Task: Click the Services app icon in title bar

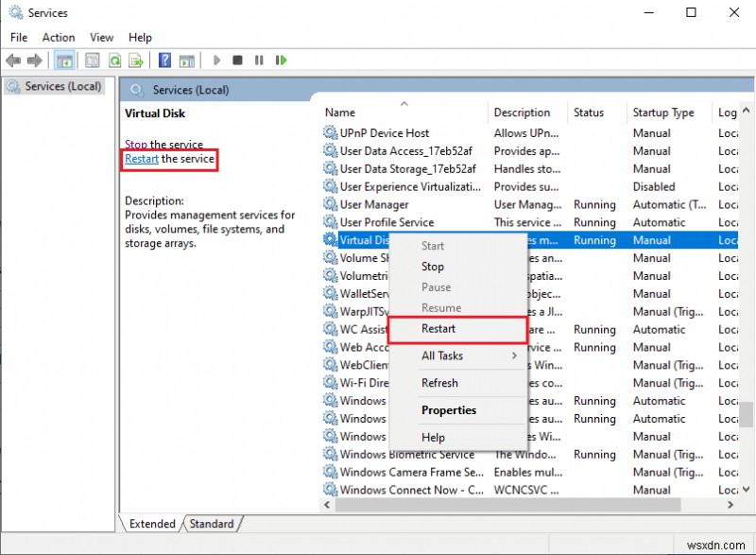Action: pyautogui.click(x=16, y=12)
